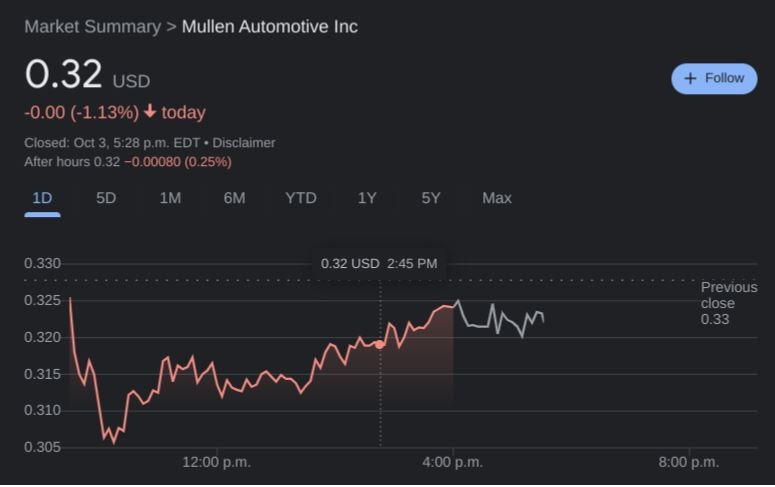Open the Disclaimer link
Screen dimensions: 775x487
244,143
